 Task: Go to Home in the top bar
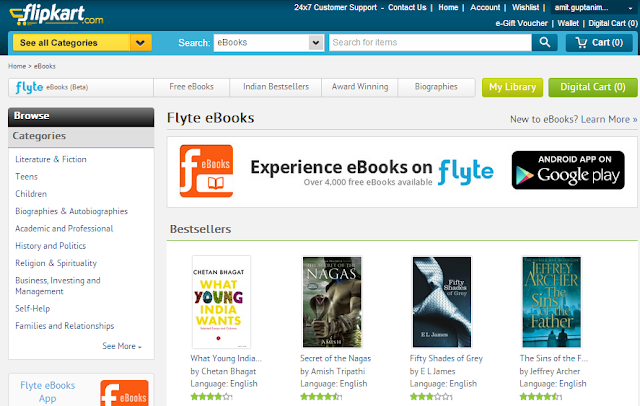tap(448, 7)
